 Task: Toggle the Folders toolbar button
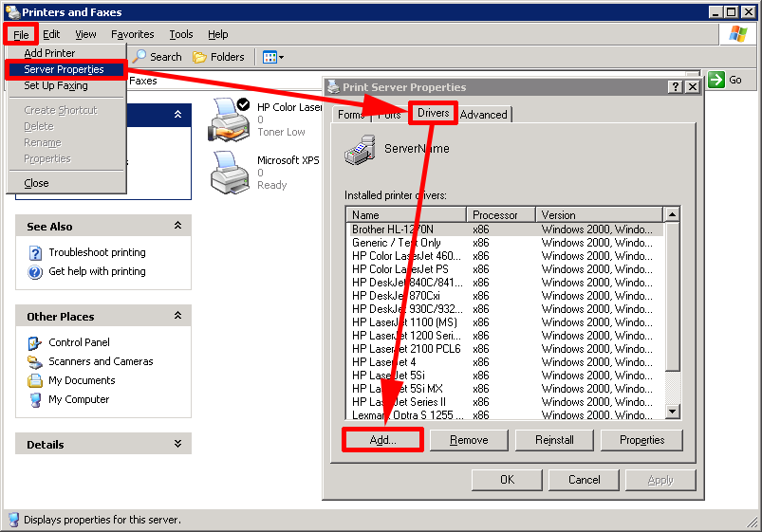click(218, 57)
